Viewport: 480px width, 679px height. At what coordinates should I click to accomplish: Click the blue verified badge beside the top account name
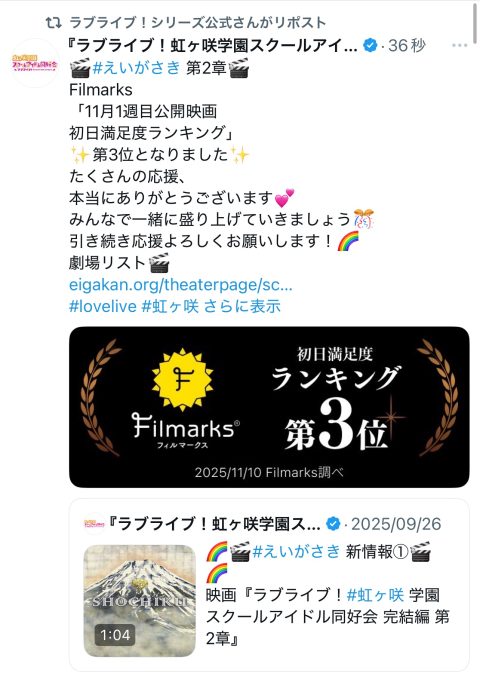coord(370,45)
